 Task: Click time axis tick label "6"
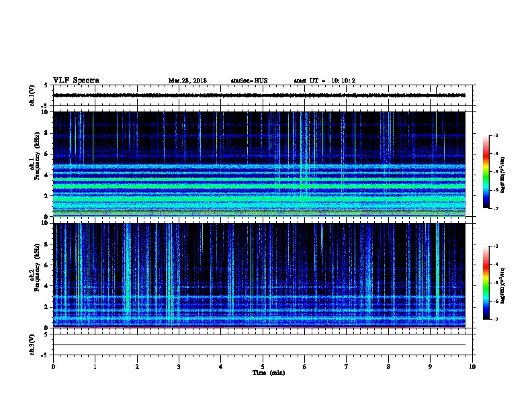(304, 366)
